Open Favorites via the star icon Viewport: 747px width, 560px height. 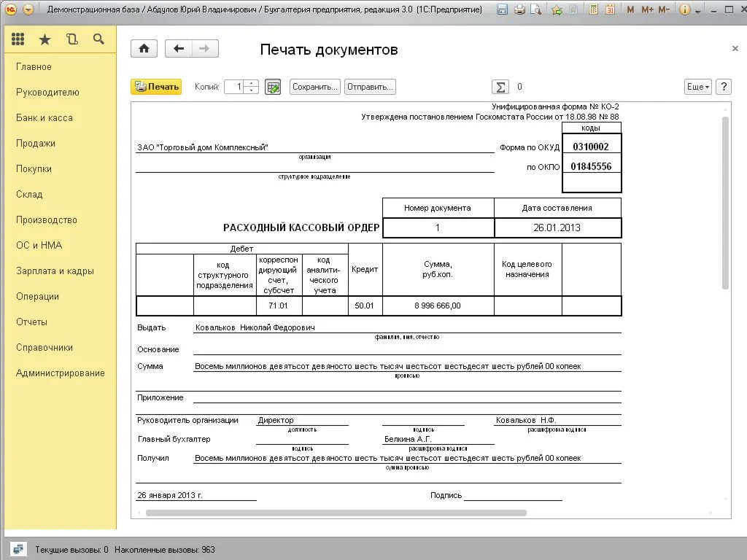[44, 39]
